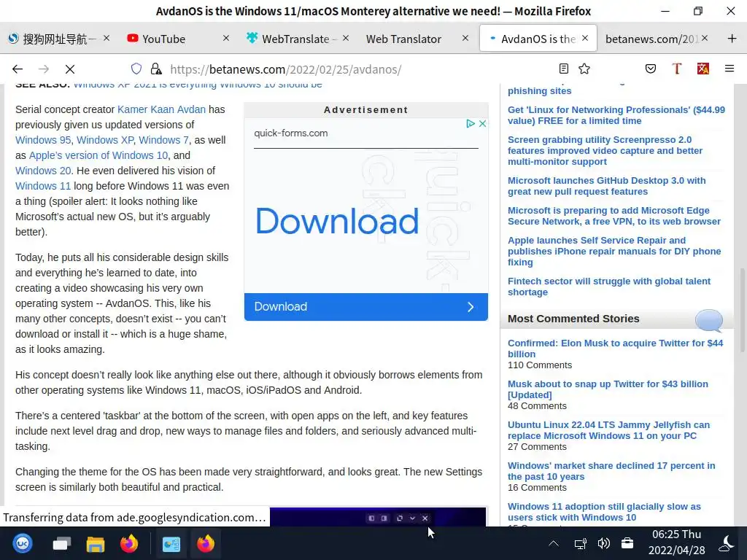The height and width of the screenshot is (560, 747).
Task: Expand the system tray arrow
Action: pyautogui.click(x=554, y=543)
